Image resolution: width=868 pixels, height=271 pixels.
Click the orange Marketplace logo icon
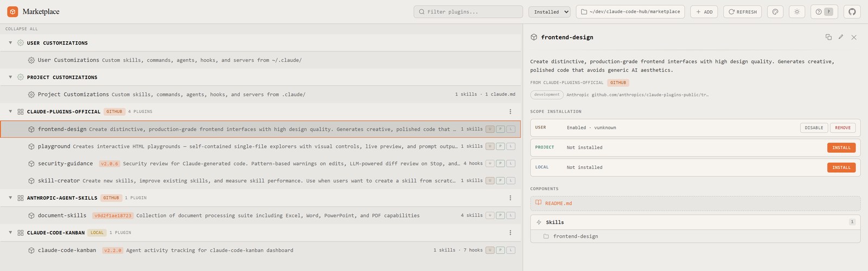coord(12,11)
